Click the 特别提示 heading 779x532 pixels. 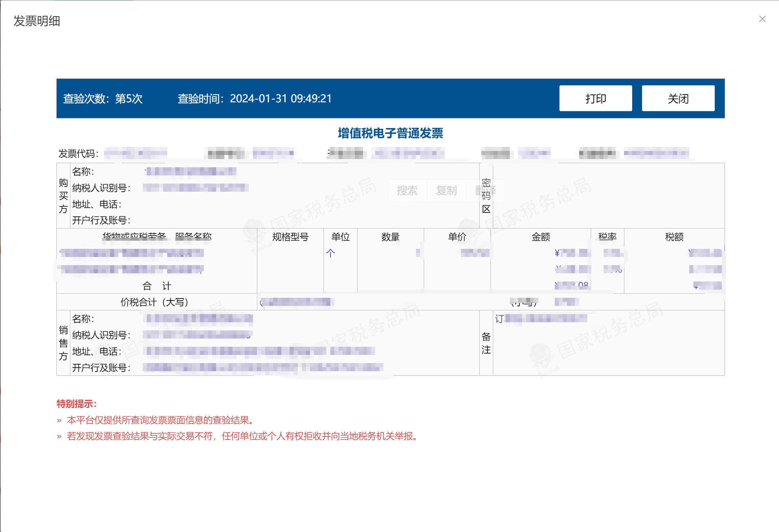pyautogui.click(x=77, y=404)
